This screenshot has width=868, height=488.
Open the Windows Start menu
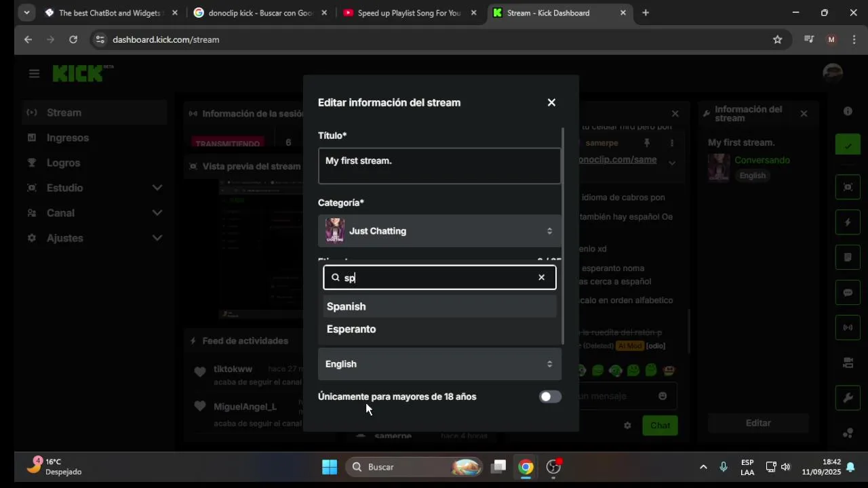330,467
